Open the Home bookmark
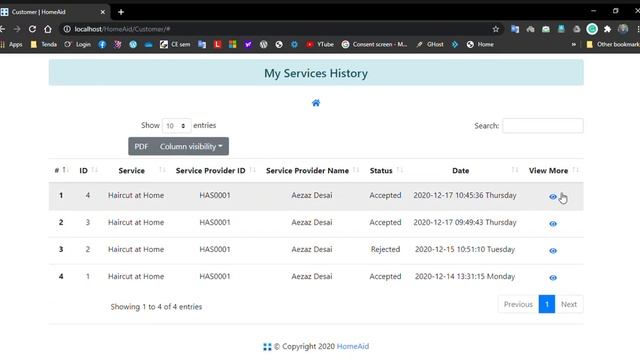This screenshot has width=640, height=360. pos(480,44)
